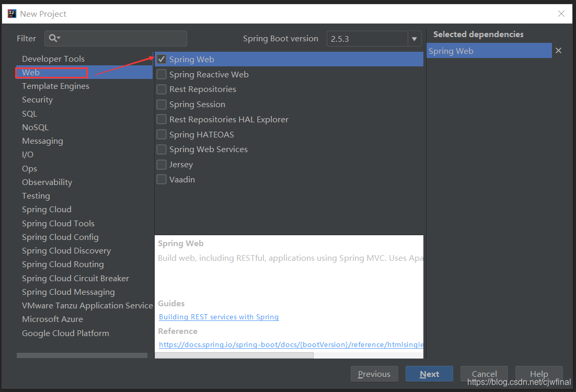The image size is (576, 392).
Task: Tick the Jersey checkbox
Action: click(162, 164)
